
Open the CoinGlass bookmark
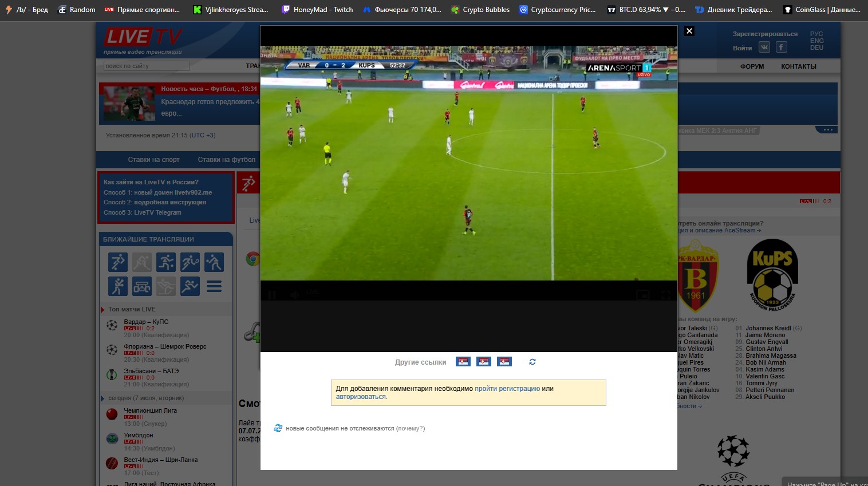[x=822, y=10]
